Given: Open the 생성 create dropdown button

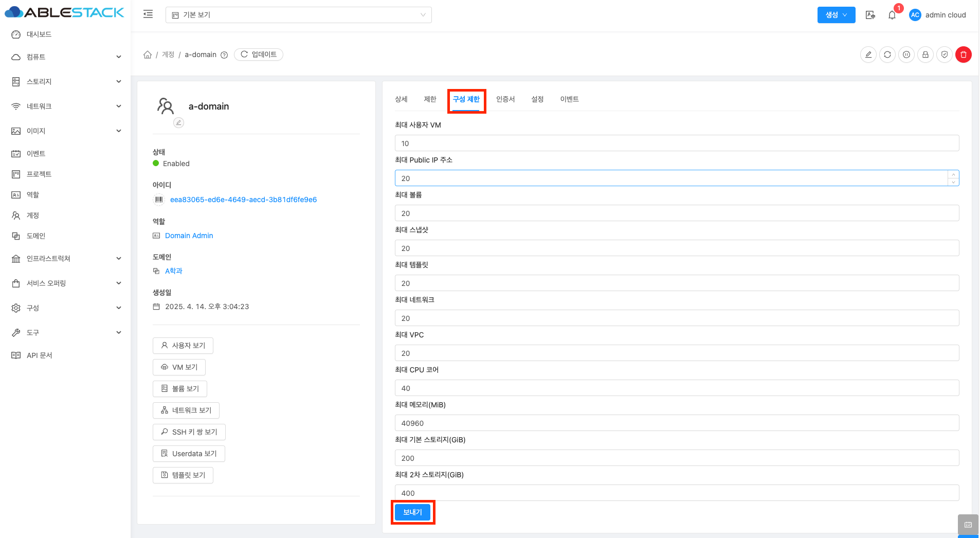Looking at the screenshot, I should tap(836, 15).
